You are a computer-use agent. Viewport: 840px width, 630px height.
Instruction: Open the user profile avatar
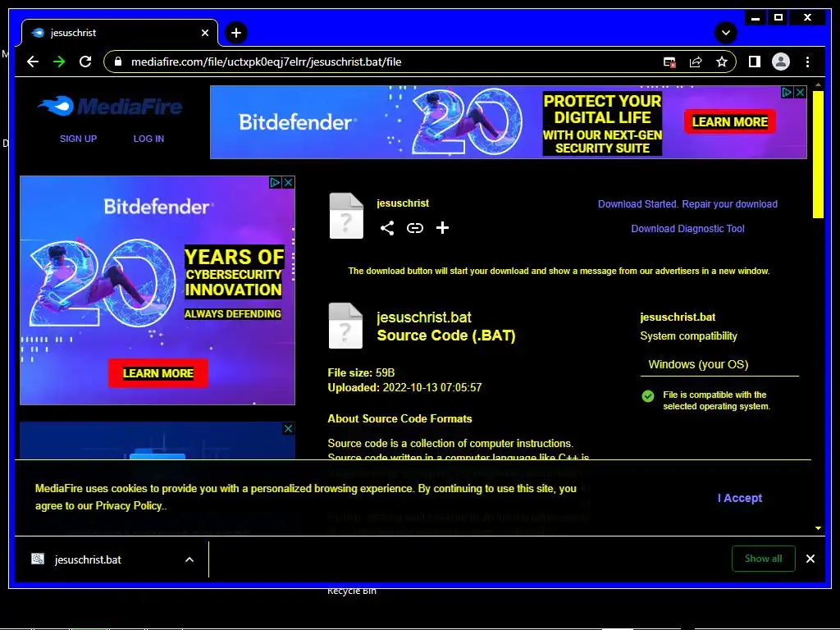pos(781,62)
